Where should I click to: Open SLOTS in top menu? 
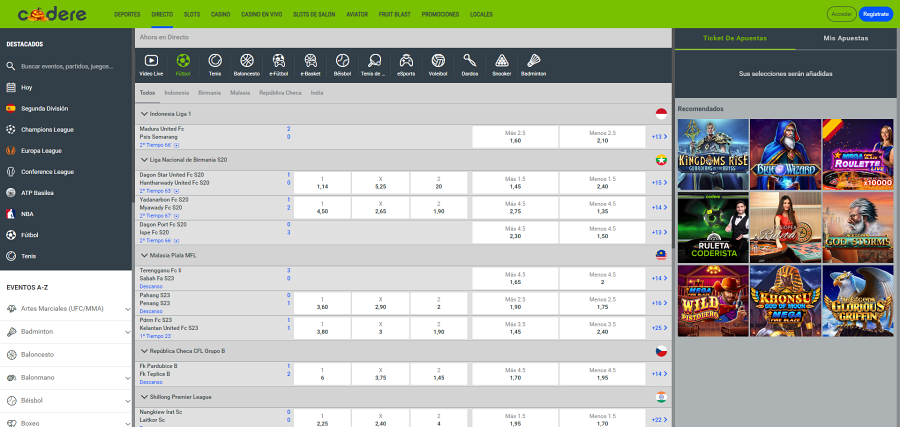(192, 14)
